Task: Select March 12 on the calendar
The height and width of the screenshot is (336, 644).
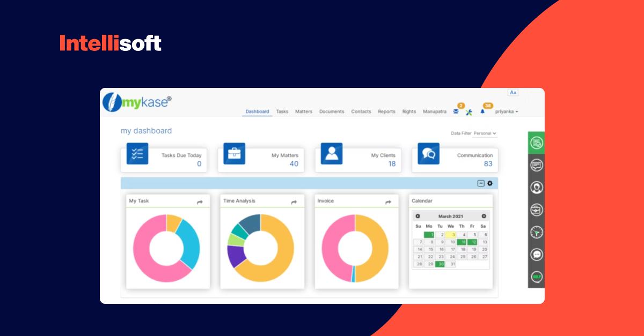Action: tap(472, 242)
